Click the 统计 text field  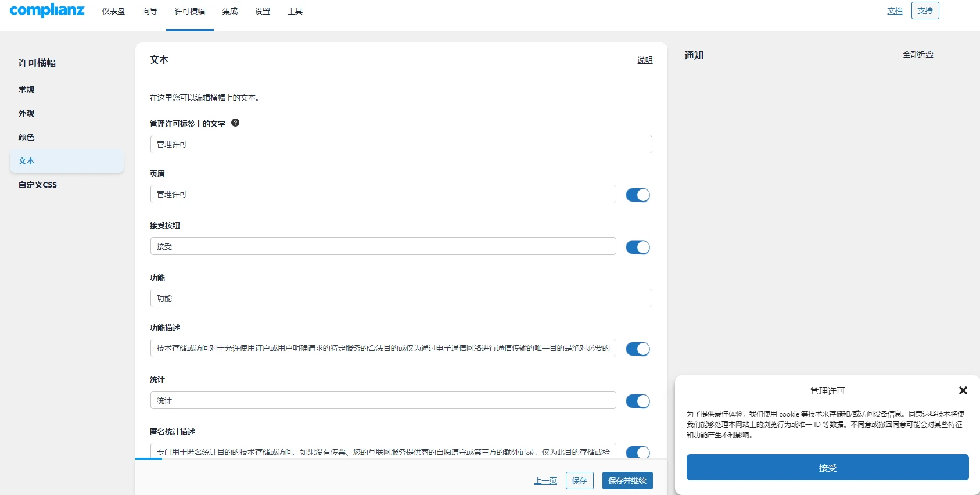tap(383, 400)
